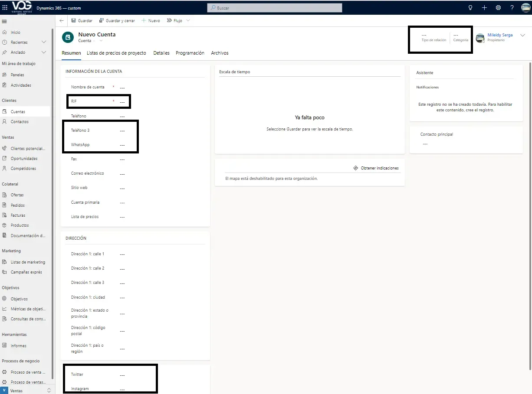Collapse the sidebar with hamburger icon
532x394 pixels.
[4, 22]
